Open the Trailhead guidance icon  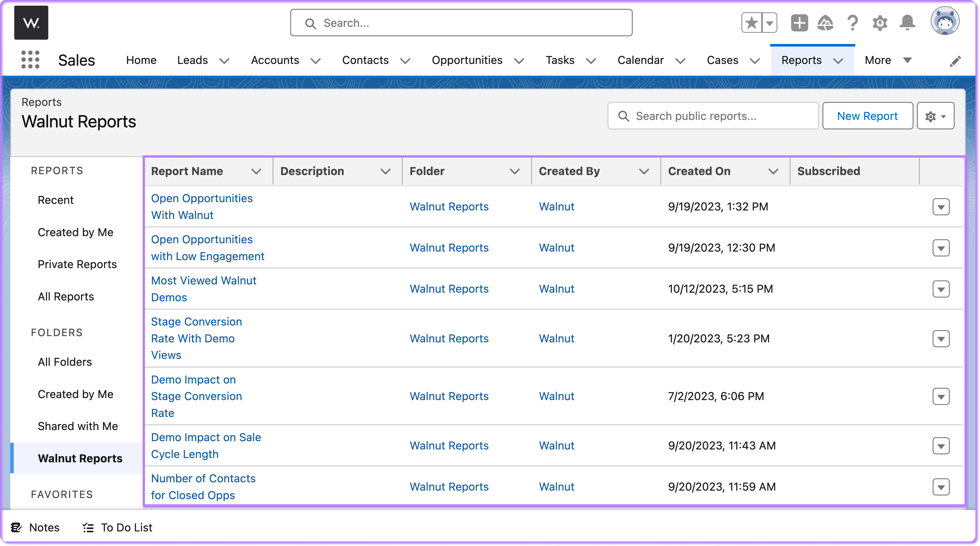click(825, 23)
